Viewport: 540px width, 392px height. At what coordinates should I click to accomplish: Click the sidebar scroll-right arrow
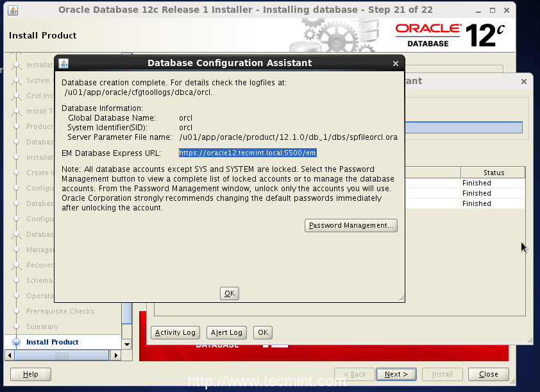pyautogui.click(x=117, y=355)
